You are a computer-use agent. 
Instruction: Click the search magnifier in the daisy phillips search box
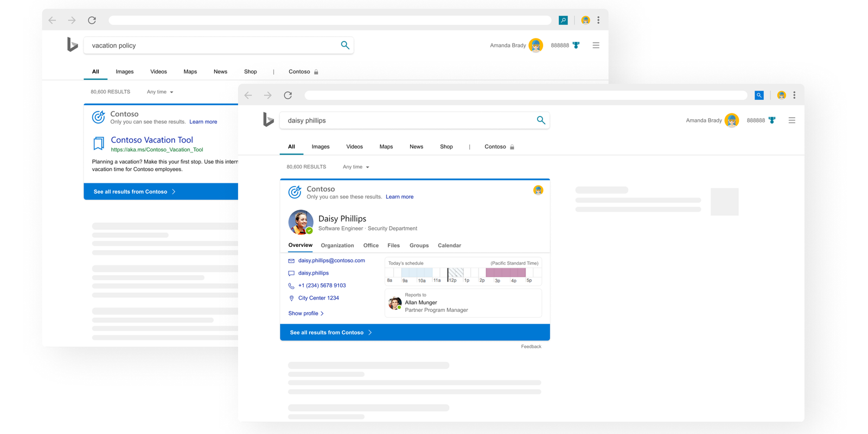point(541,120)
